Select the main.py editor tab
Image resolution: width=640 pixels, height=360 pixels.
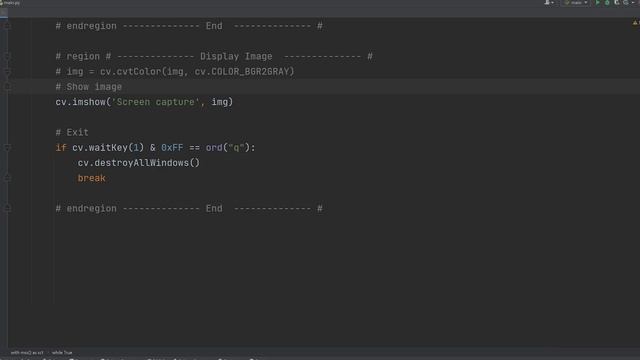tap(11, 3)
